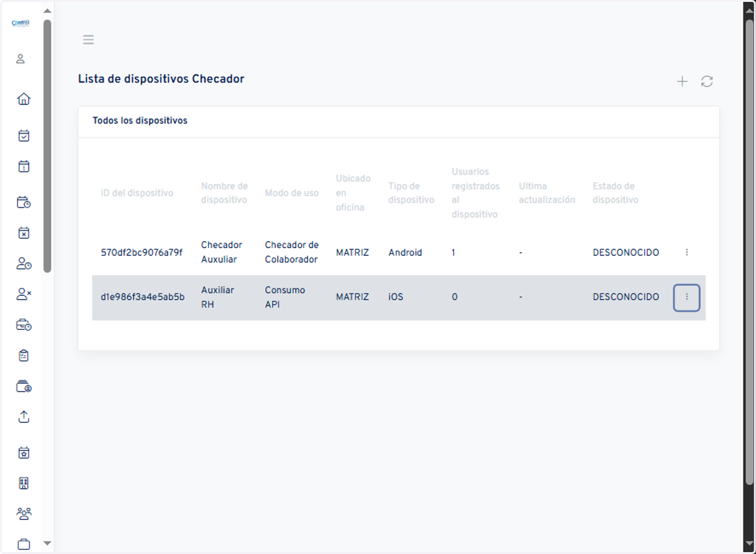
Task: Open the group of people sidebar icon
Action: click(x=23, y=514)
